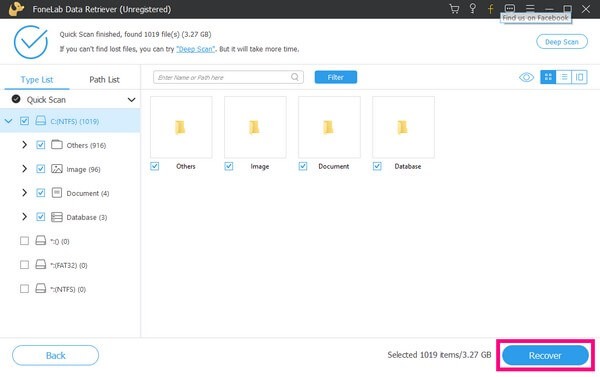Click the FoneLab app logo icon
This screenshot has height=377, width=600.
click(16, 9)
